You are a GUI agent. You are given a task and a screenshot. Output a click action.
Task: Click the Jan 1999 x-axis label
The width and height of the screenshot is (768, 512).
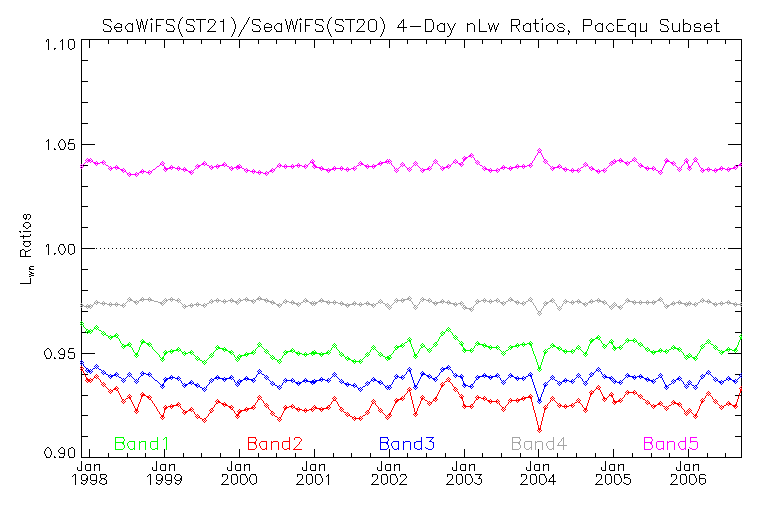[164, 473]
